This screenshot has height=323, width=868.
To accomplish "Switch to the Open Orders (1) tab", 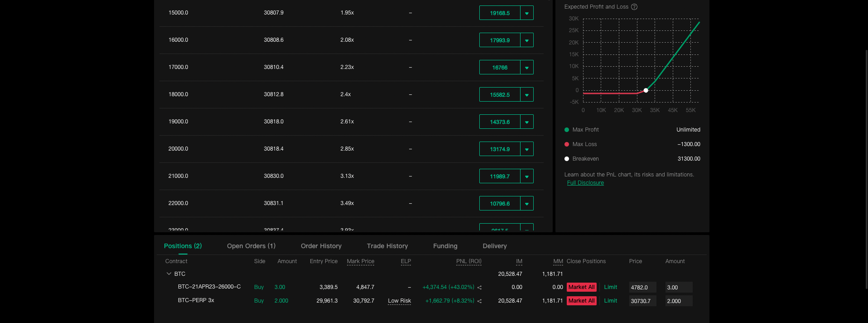I will click(x=251, y=246).
